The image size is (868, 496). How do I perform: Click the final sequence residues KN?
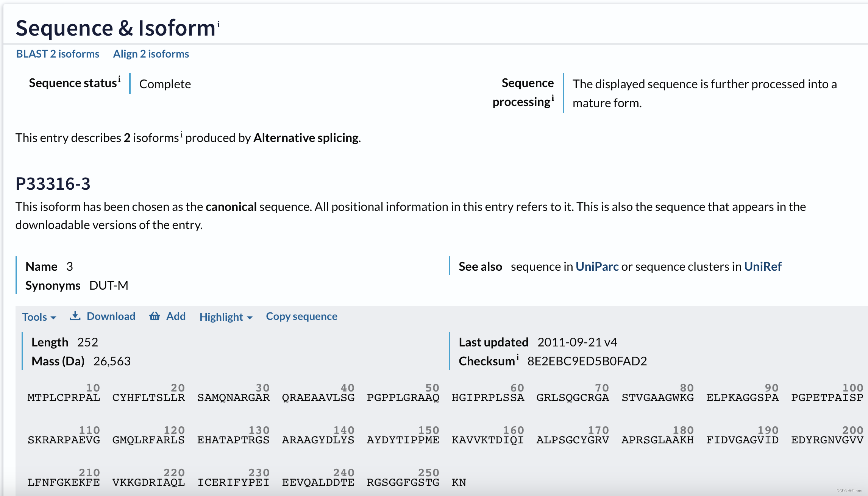(x=459, y=482)
